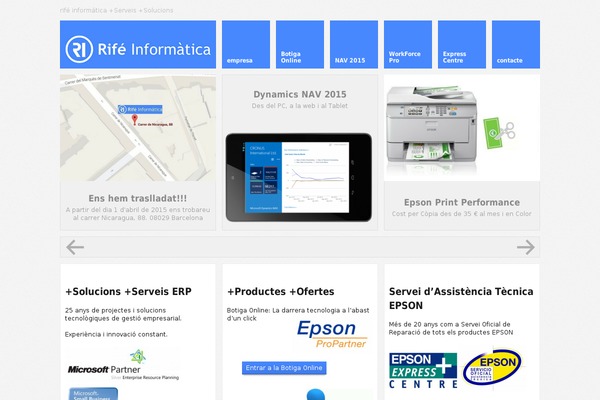The width and height of the screenshot is (600, 400).
Task: Click the Microsoft Partner logo
Action: coord(123,365)
